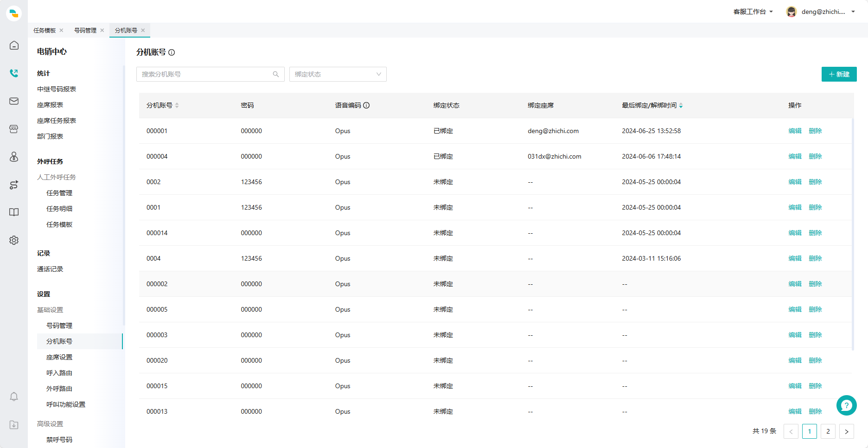Image resolution: width=868 pixels, height=448 pixels.
Task: Open 部门报表 in side menu
Action: pyautogui.click(x=50, y=136)
